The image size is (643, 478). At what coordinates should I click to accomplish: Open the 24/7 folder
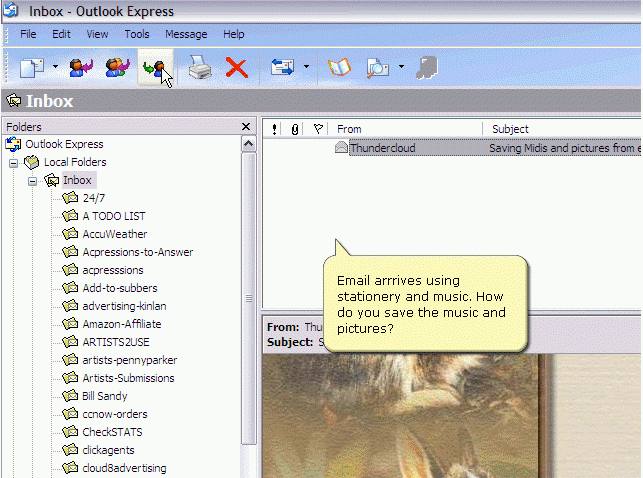94,198
